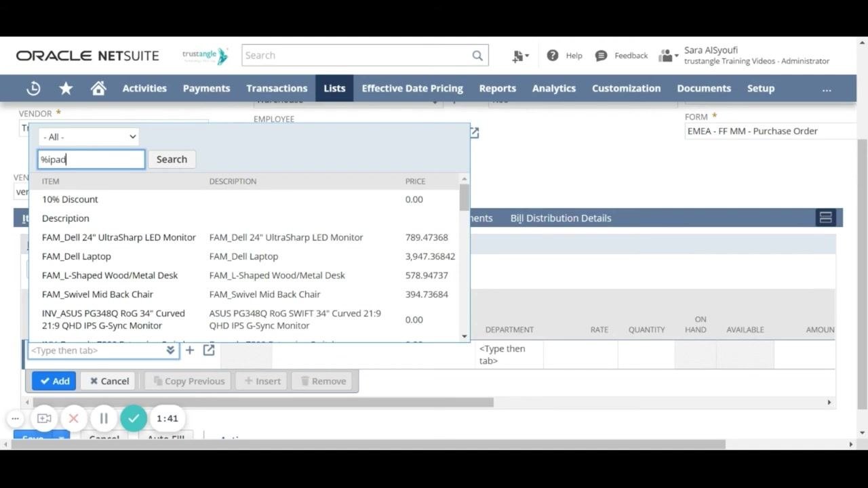Expand the item field double-arrow list
This screenshot has height=488, width=868.
[171, 350]
